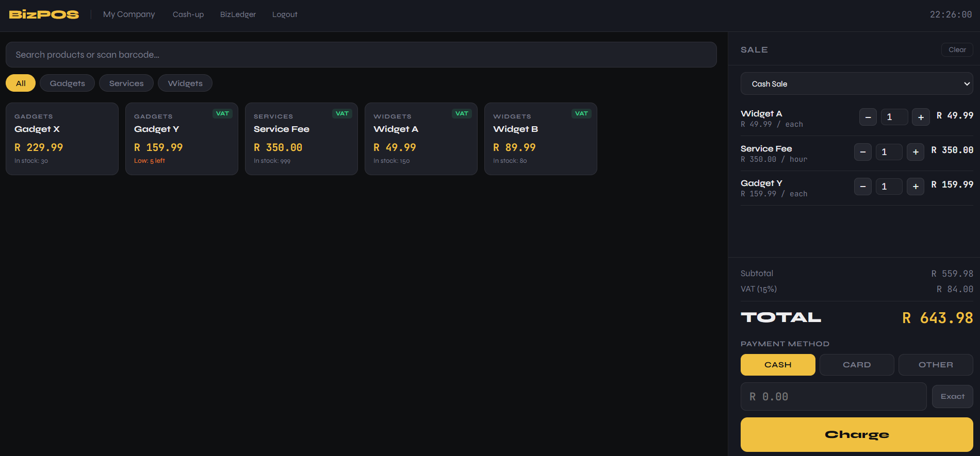Click VAT badge on Gadget Y card
Image resolution: width=980 pixels, height=456 pixels.
pos(222,113)
